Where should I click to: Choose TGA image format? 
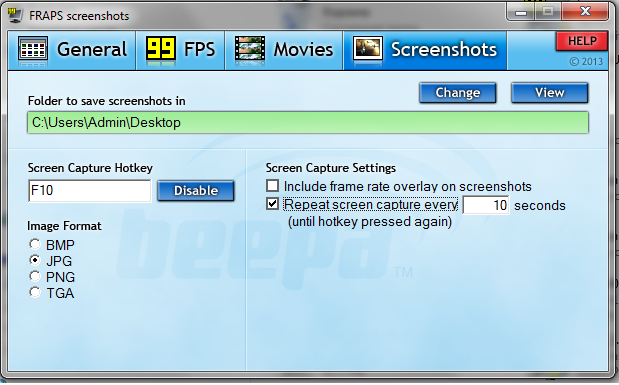pos(35,293)
